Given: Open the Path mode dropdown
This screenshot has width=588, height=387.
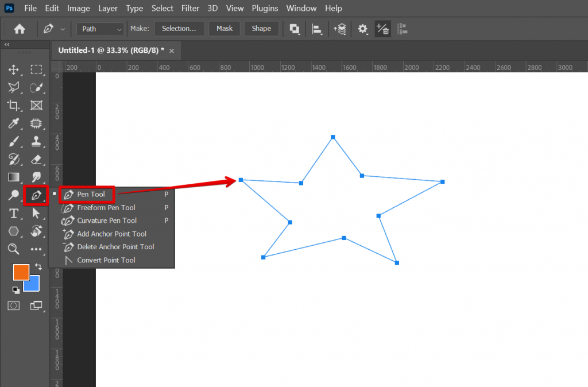Looking at the screenshot, I should tap(100, 29).
